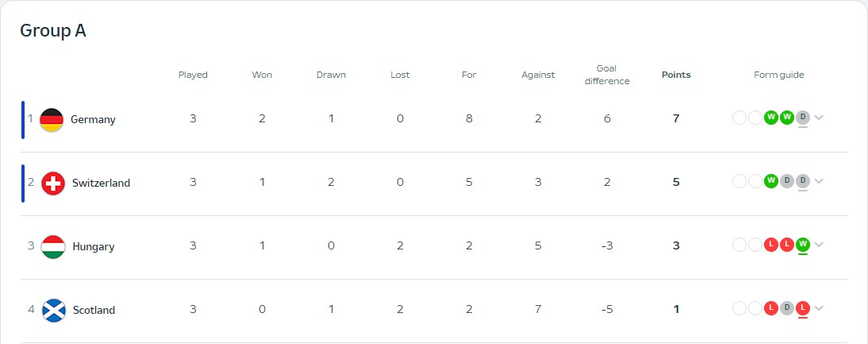Click the Switzerland flag icon
Viewport: 868px width, 344px height.
53,183
